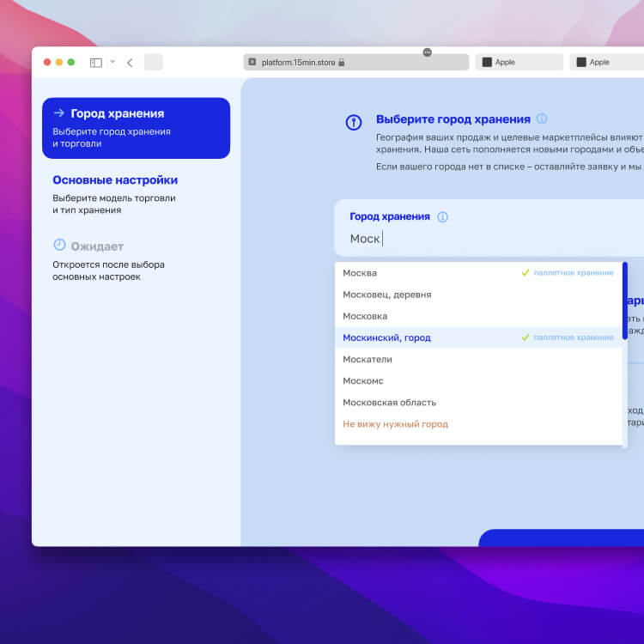Click the info icon beside Город хранения label

click(442, 217)
